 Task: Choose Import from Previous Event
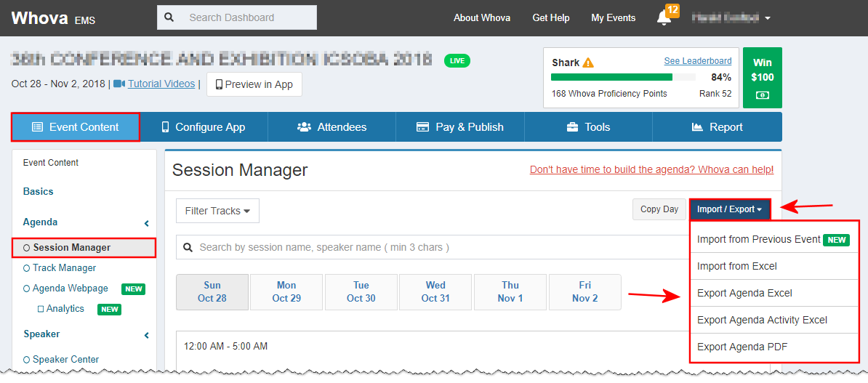point(774,240)
